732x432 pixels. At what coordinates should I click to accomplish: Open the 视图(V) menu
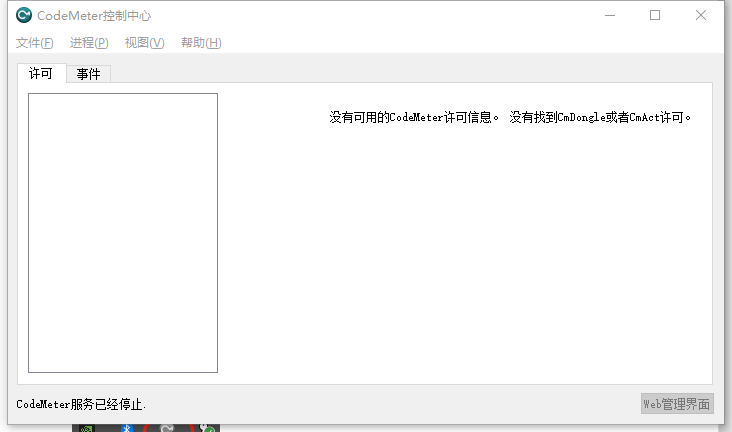pyautogui.click(x=144, y=43)
